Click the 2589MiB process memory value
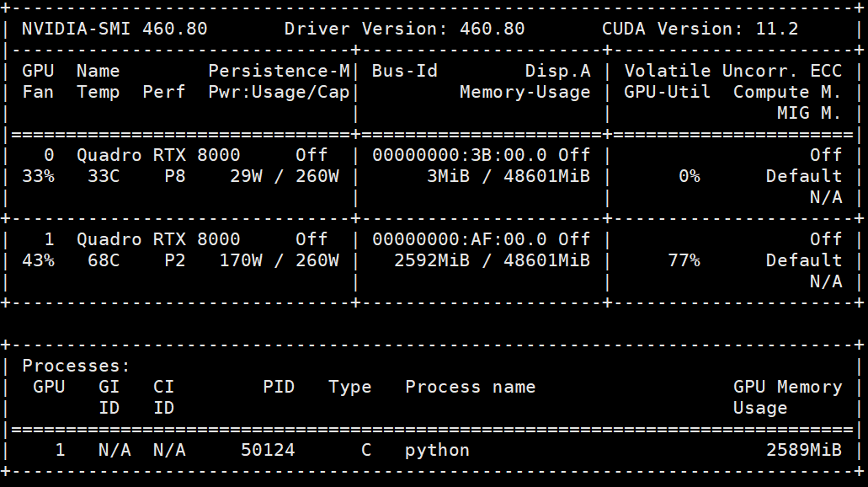 tap(804, 450)
